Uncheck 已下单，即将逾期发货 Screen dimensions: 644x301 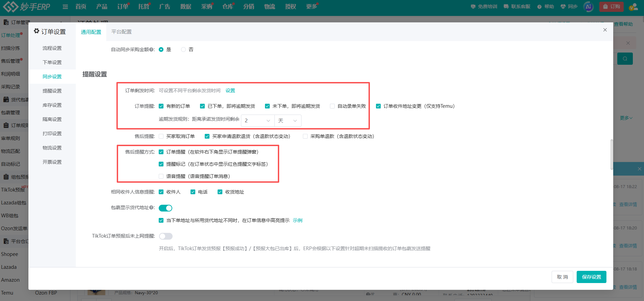[202, 106]
